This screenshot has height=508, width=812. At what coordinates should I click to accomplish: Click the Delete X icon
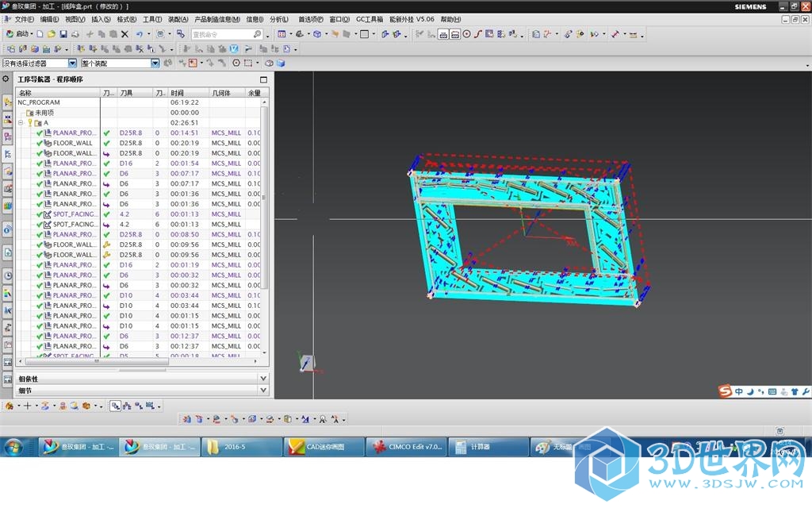(x=124, y=34)
